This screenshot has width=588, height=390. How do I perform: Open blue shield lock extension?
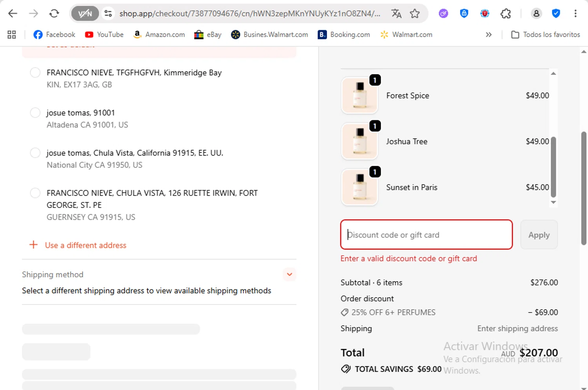pyautogui.click(x=464, y=14)
